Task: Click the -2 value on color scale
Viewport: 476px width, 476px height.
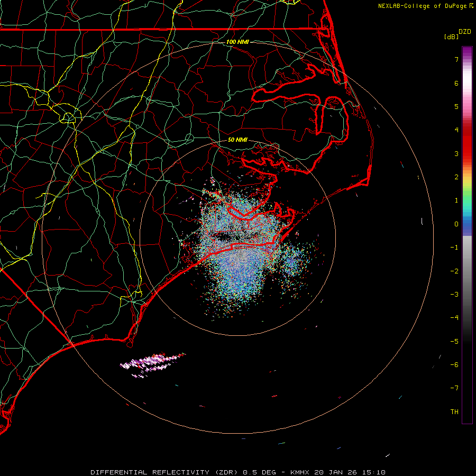Action: (x=454, y=271)
